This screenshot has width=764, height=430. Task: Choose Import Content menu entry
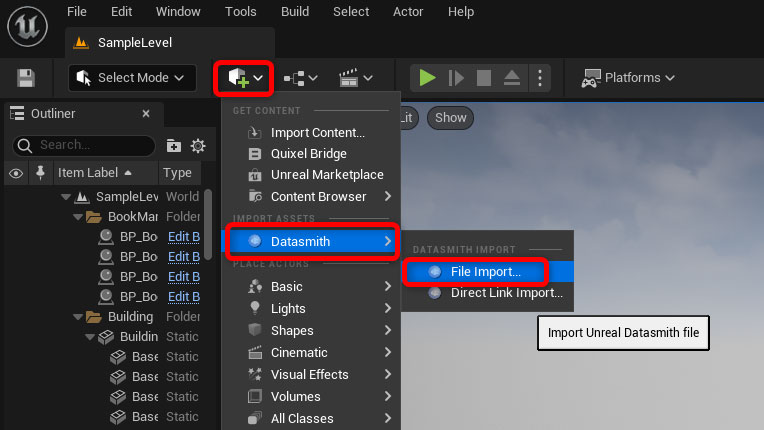[311, 132]
